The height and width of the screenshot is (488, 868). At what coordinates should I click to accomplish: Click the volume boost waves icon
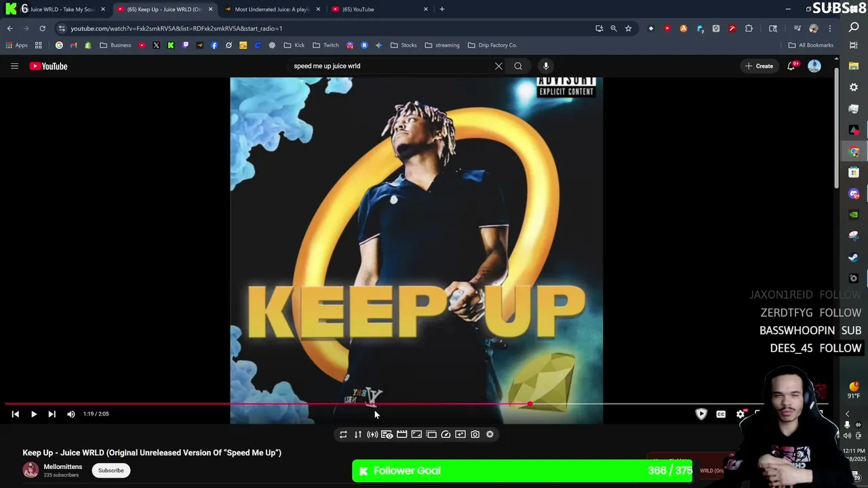372,434
